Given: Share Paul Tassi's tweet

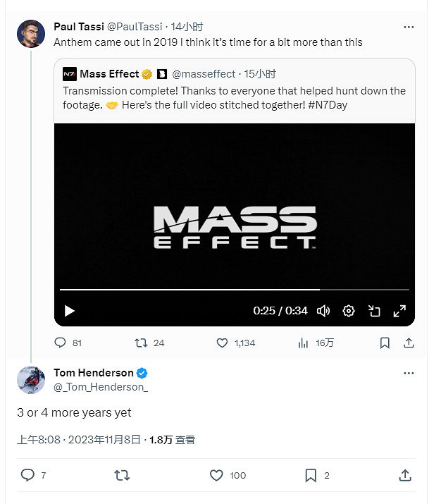Looking at the screenshot, I should (x=409, y=343).
